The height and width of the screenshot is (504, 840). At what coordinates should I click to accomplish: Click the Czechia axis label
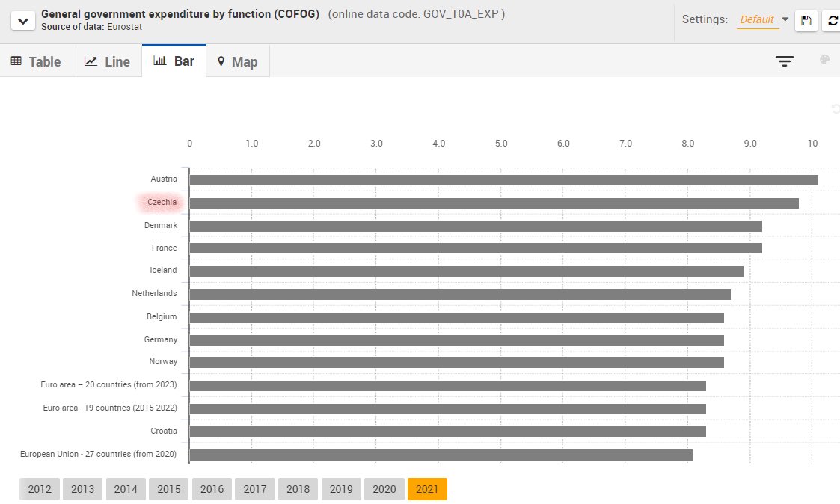[162, 202]
